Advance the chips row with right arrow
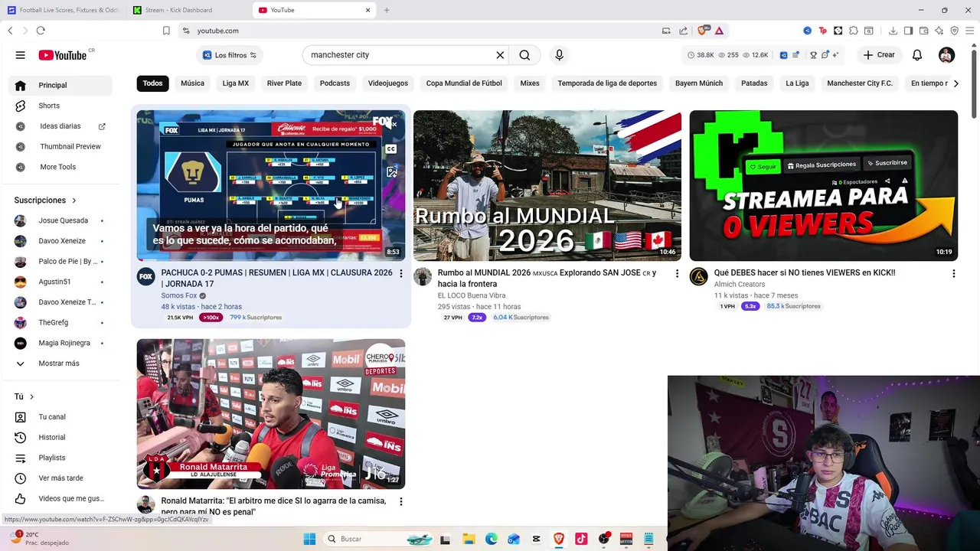Screen dimensions: 980x551 point(955,83)
